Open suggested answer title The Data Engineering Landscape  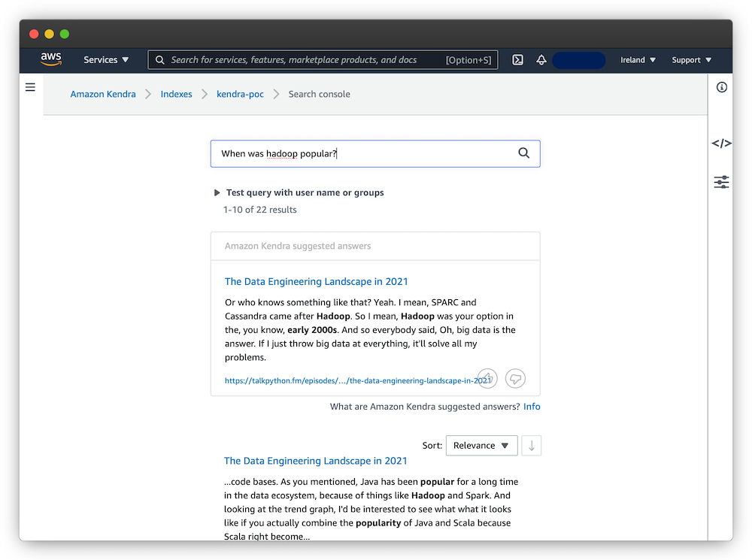pos(316,281)
